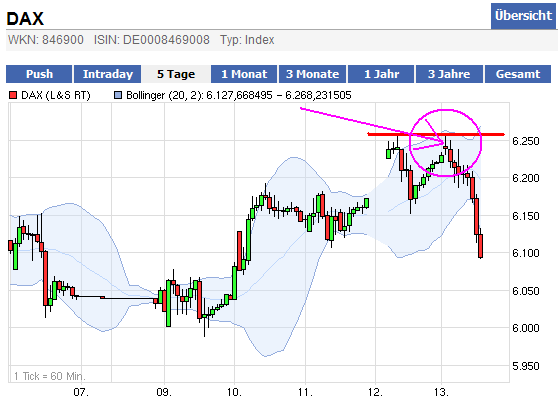Click the DAX (L&S RT) legend label
This screenshot has width=558, height=401.
pos(56,95)
